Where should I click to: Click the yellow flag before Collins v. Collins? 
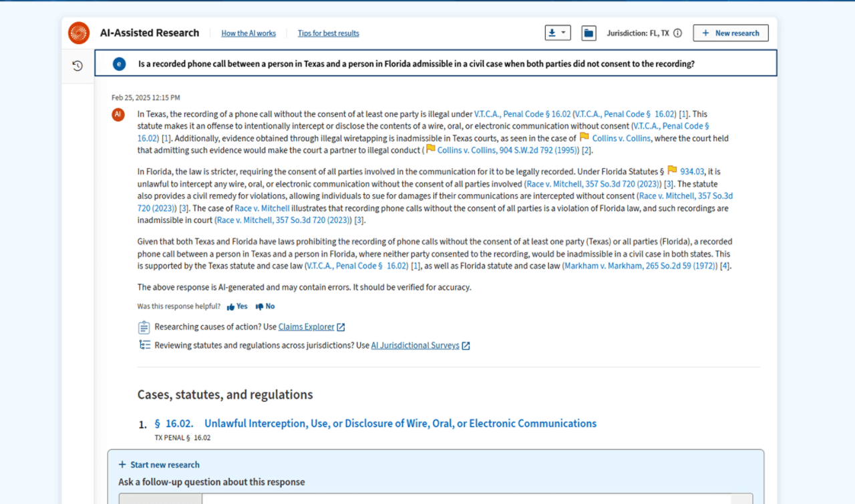tap(584, 138)
